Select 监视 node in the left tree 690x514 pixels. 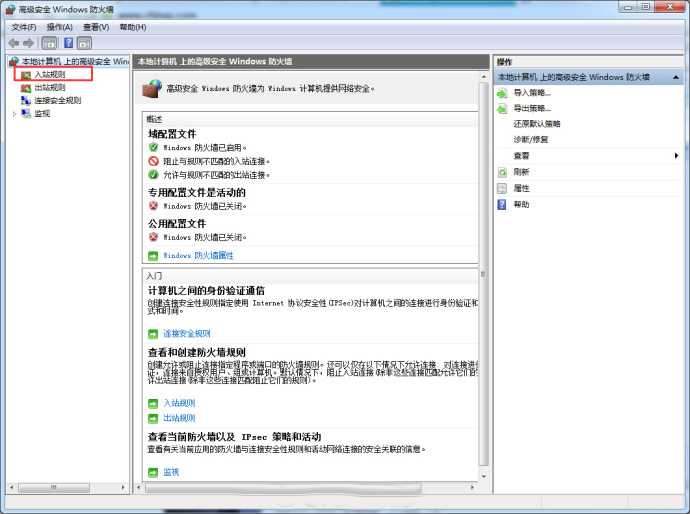click(x=42, y=114)
